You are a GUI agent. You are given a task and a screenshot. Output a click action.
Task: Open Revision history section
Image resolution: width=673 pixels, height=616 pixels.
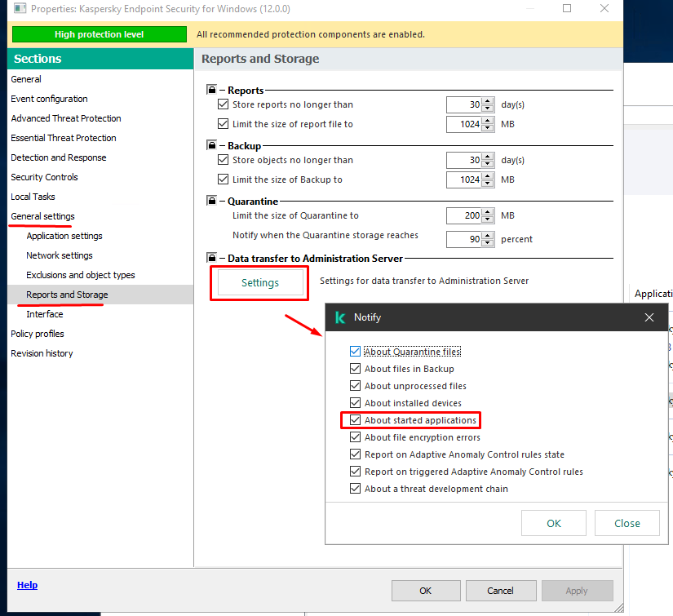[x=42, y=353]
